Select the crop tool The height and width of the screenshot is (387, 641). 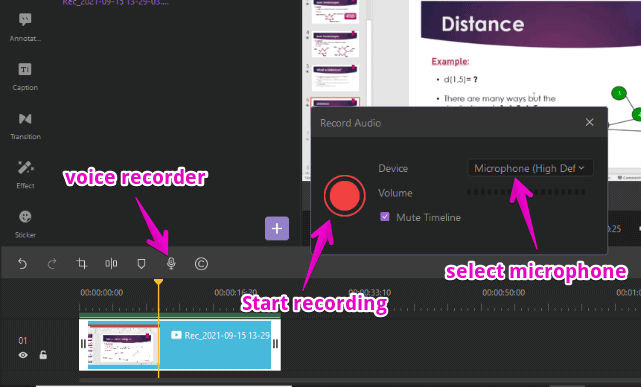(x=82, y=264)
